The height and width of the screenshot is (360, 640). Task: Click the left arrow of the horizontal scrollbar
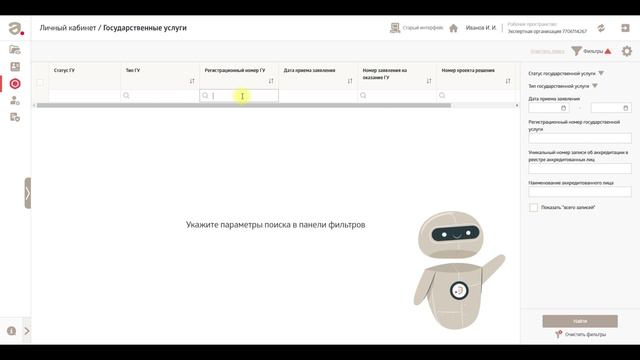tap(34, 105)
